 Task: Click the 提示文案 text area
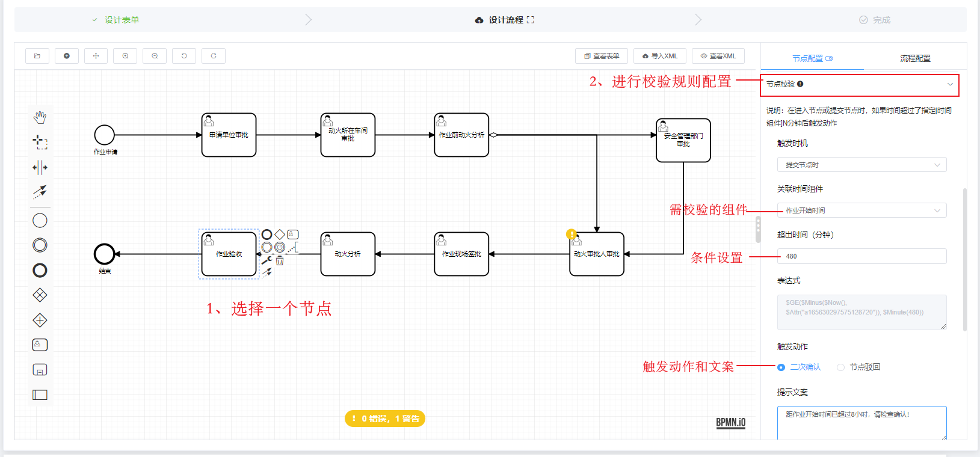pos(861,423)
